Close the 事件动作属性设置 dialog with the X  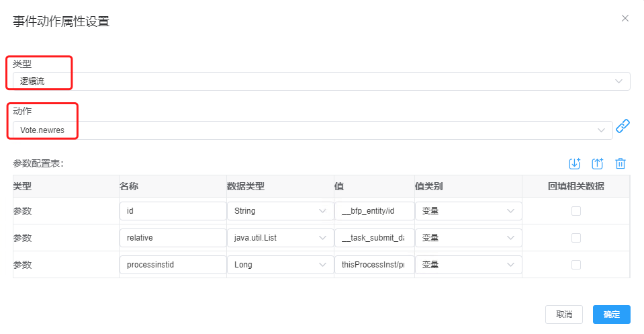point(625,18)
